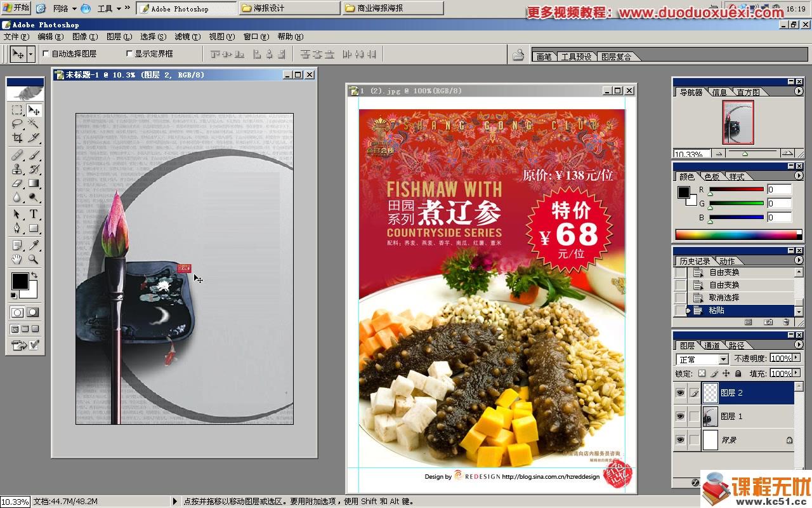Screen dimensions: 812x508
Task: Switch to the 动作 tab
Action: click(727, 261)
